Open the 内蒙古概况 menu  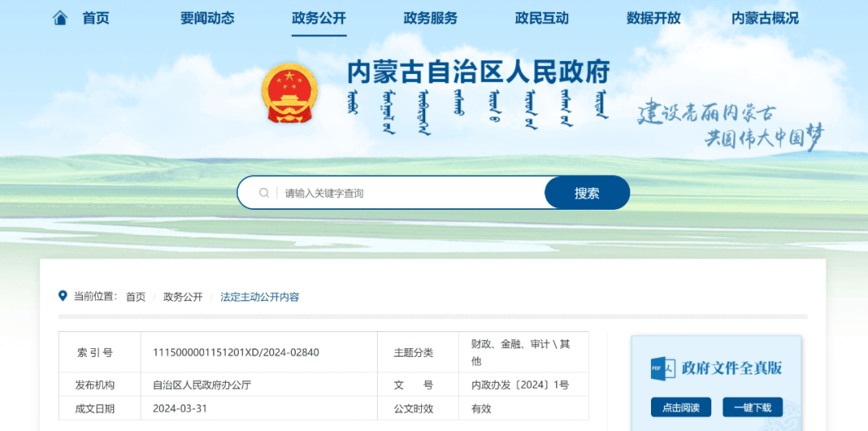[765, 18]
